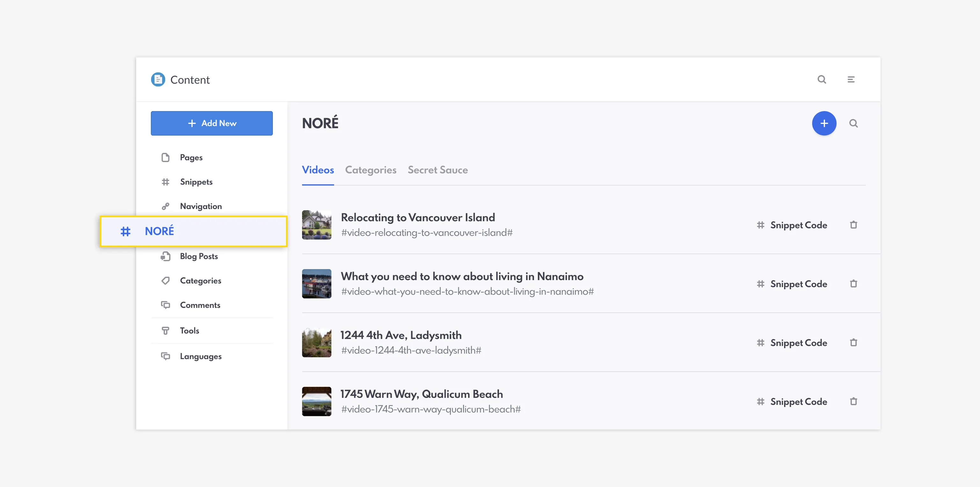Click #video-1244-4th-ave-ladysmith# code text
Image resolution: width=980 pixels, height=487 pixels.
click(411, 350)
